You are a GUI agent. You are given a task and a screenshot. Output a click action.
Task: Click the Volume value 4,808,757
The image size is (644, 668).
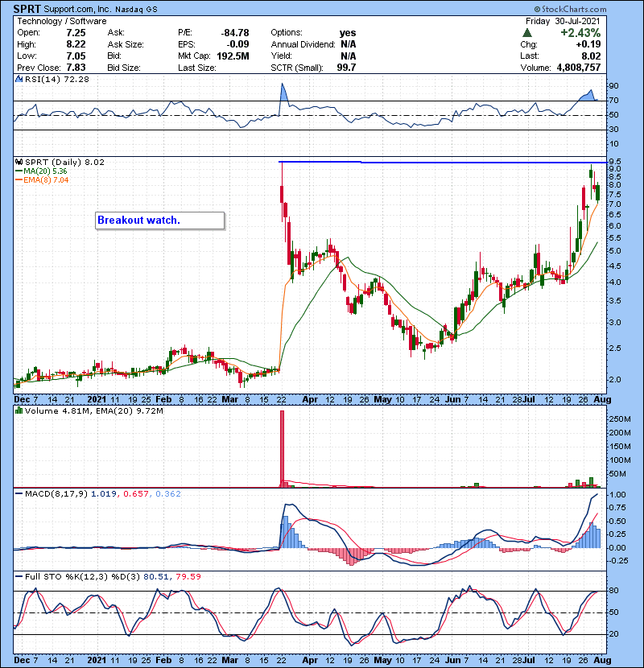point(578,68)
